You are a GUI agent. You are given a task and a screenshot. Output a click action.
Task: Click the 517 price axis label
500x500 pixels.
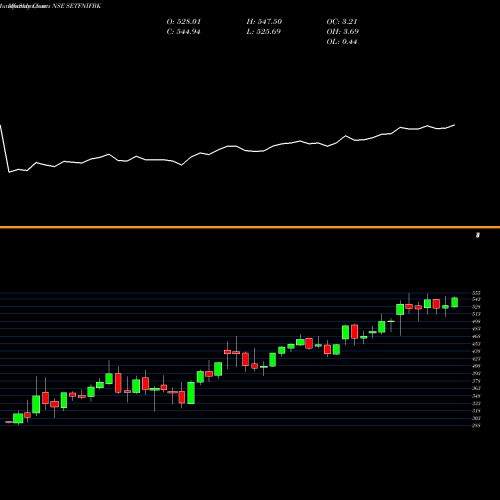[476, 314]
